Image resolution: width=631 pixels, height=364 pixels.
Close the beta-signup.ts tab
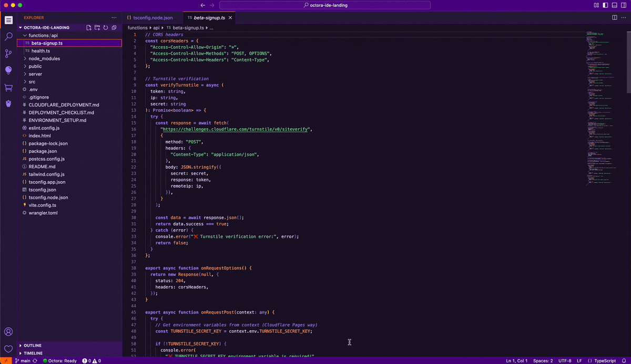click(230, 17)
